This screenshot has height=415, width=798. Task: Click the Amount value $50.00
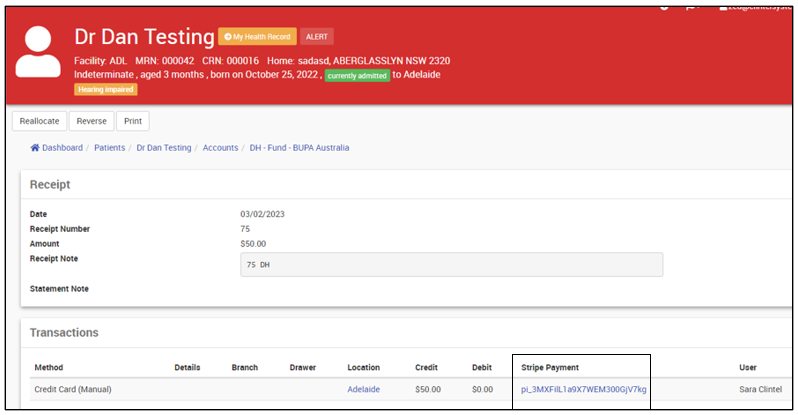253,243
